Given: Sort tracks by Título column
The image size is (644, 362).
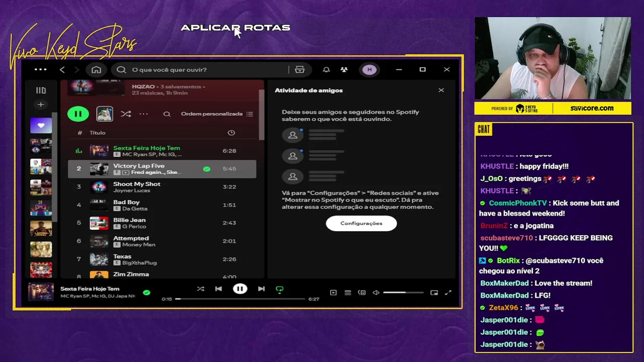Looking at the screenshot, I should pyautogui.click(x=98, y=133).
